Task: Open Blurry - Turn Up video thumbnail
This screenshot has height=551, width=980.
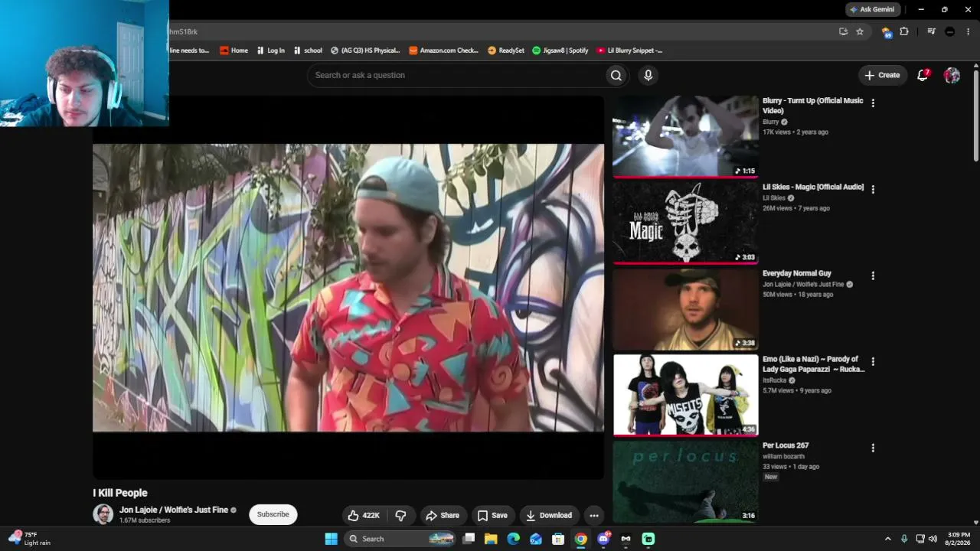Action: click(x=685, y=136)
